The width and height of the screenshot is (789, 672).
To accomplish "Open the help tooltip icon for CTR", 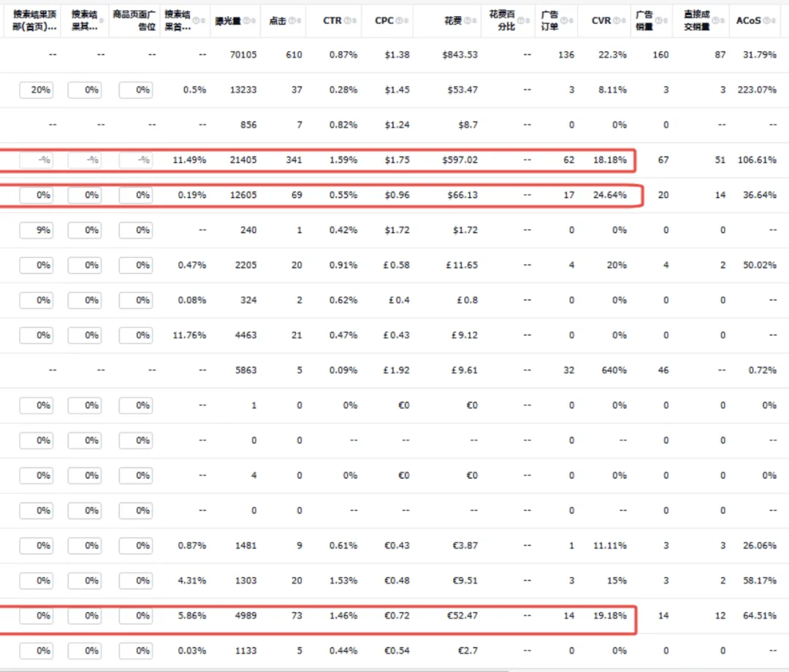I will [x=347, y=20].
